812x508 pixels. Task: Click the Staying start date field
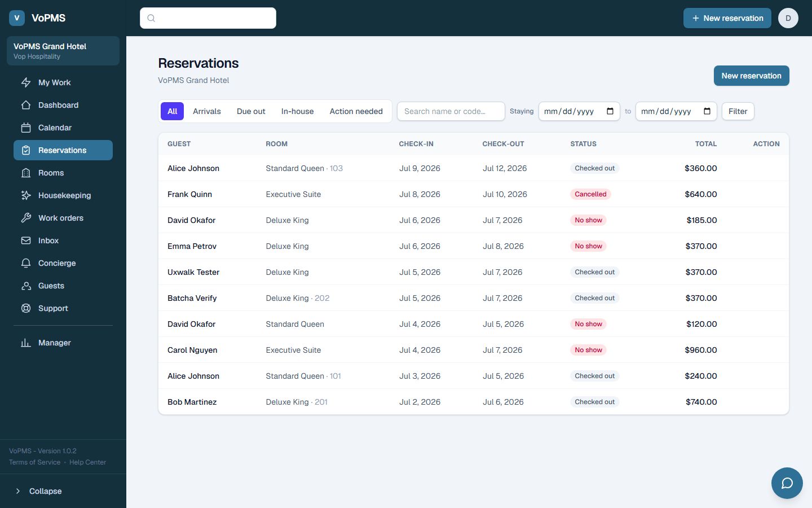click(579, 111)
